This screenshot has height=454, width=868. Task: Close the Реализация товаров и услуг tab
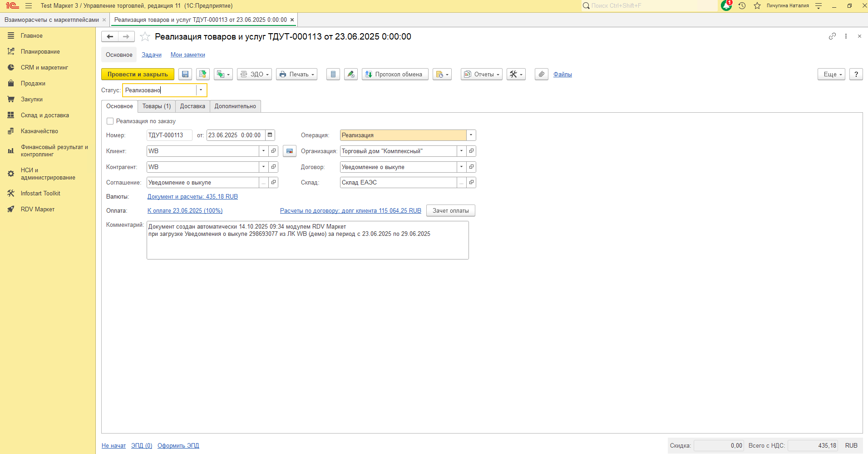coord(292,20)
